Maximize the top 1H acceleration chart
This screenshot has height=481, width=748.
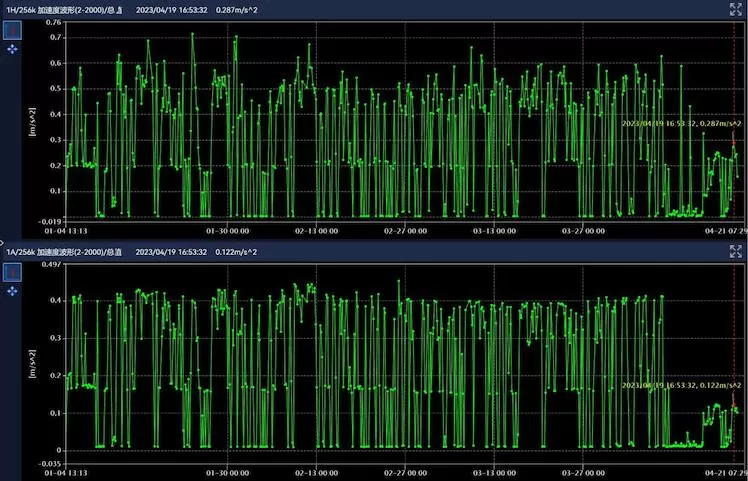tap(736, 9)
